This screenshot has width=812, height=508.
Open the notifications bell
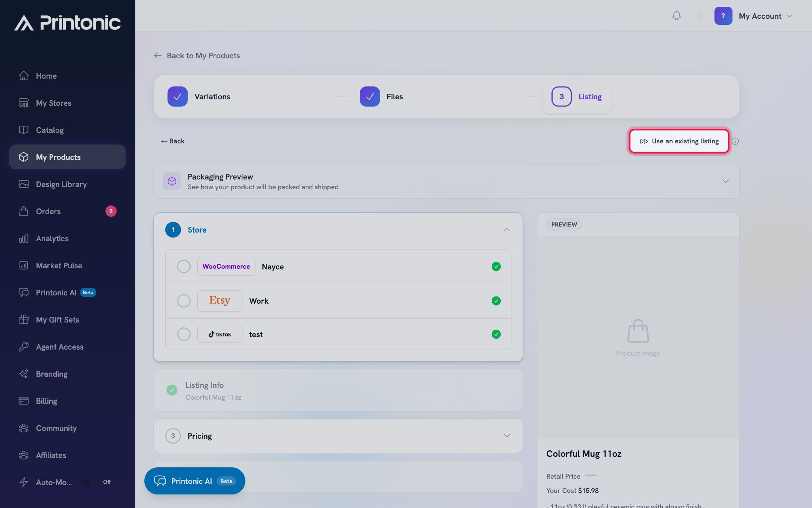pos(677,16)
